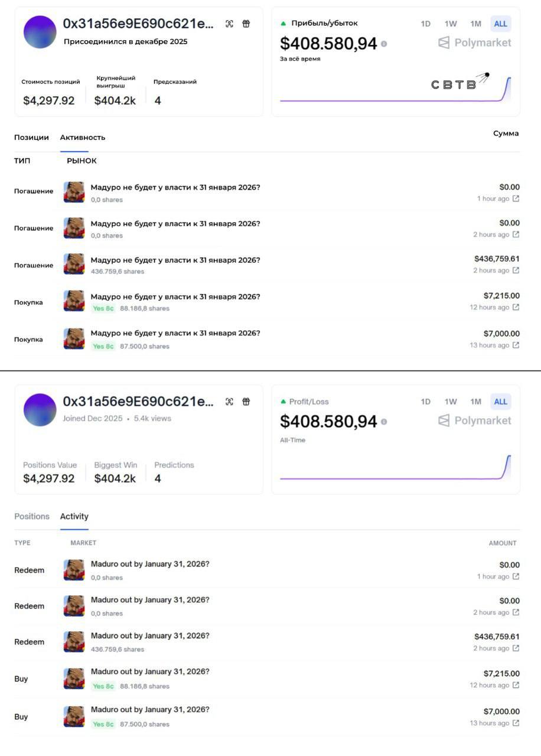Select 1W range in the Прибыль/убыток card
The width and height of the screenshot is (541, 756).
[451, 24]
